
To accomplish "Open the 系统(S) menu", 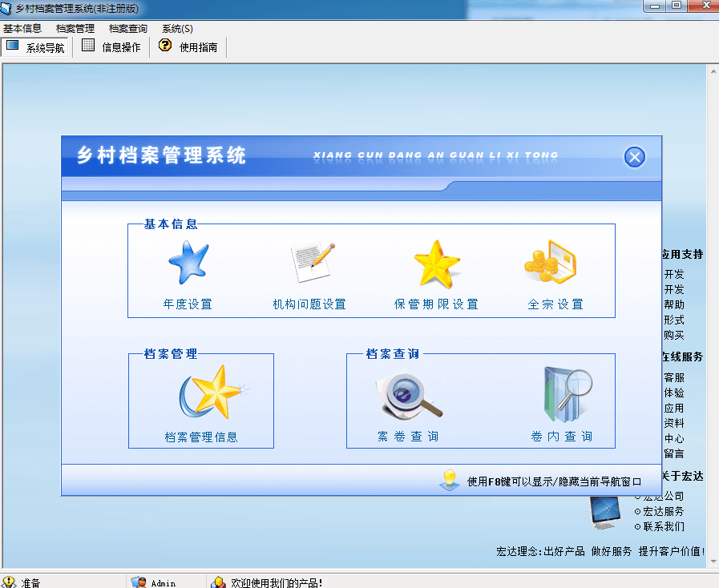I will coord(177,29).
